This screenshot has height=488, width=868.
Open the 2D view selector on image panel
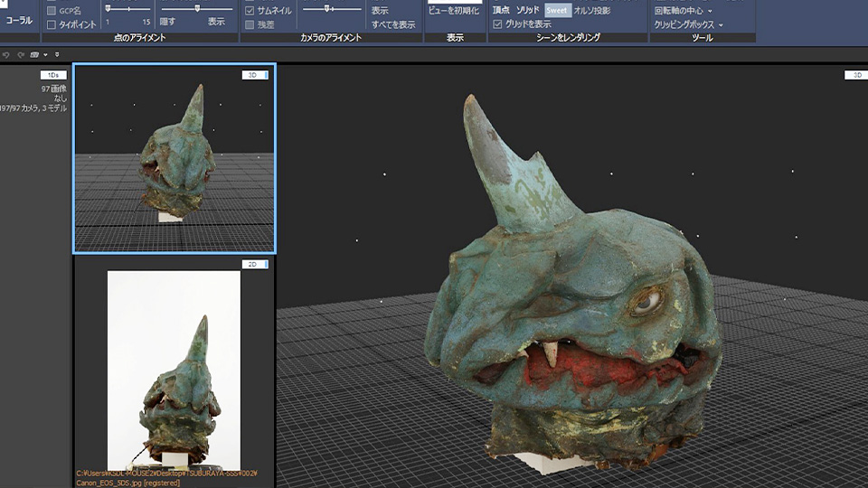tap(255, 264)
